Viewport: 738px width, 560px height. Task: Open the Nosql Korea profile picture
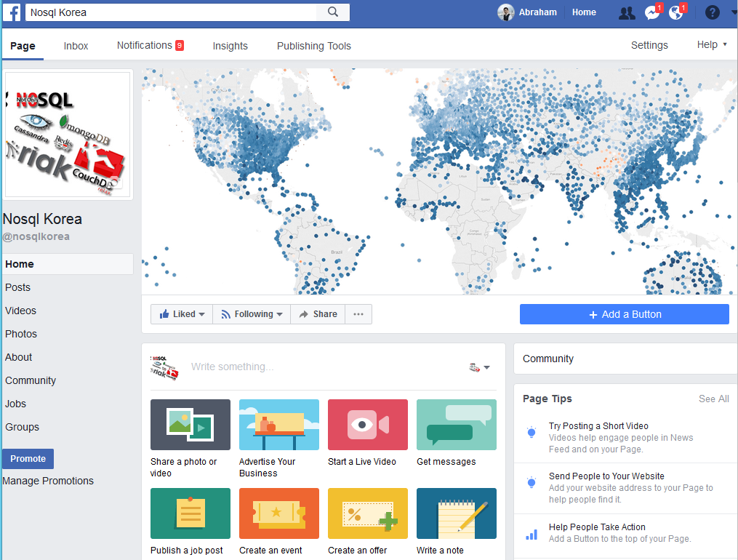(x=68, y=135)
